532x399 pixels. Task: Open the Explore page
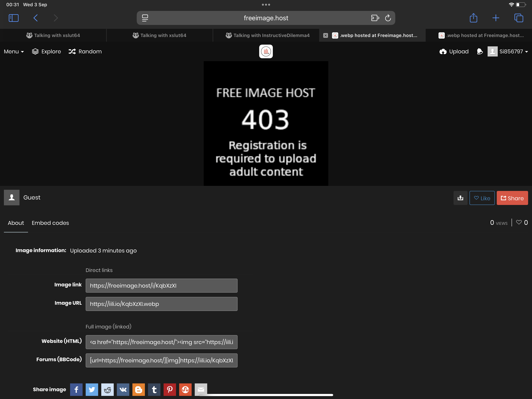(x=46, y=51)
